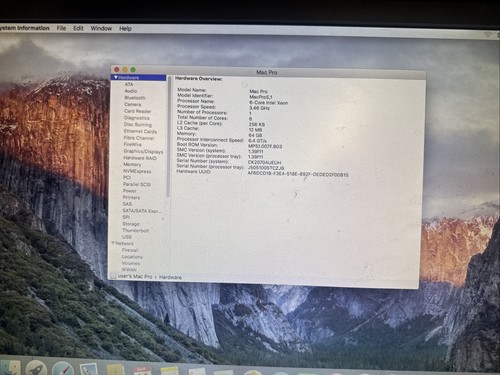Click the Hardware UUID value
Viewport: 500px width, 375px height.
point(298,174)
